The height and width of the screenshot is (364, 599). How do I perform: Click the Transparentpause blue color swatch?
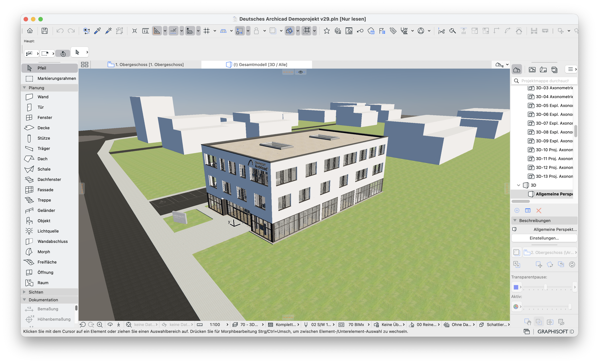pyautogui.click(x=516, y=287)
